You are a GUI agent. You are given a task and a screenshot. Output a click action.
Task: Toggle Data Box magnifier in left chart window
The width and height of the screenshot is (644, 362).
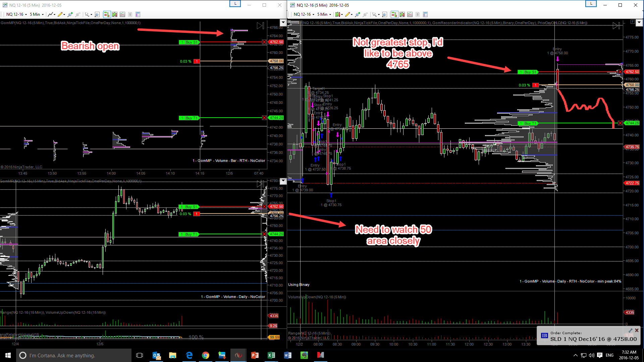point(97,14)
